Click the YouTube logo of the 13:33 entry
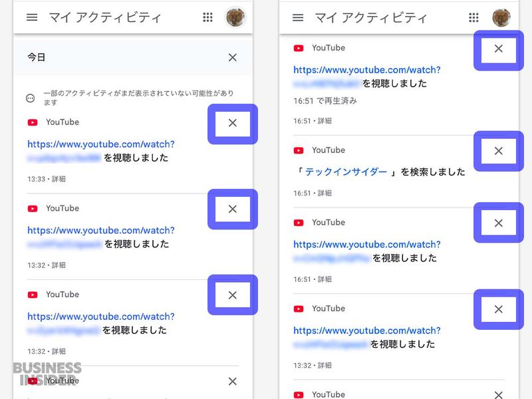This screenshot has width=532, height=399. (x=33, y=122)
